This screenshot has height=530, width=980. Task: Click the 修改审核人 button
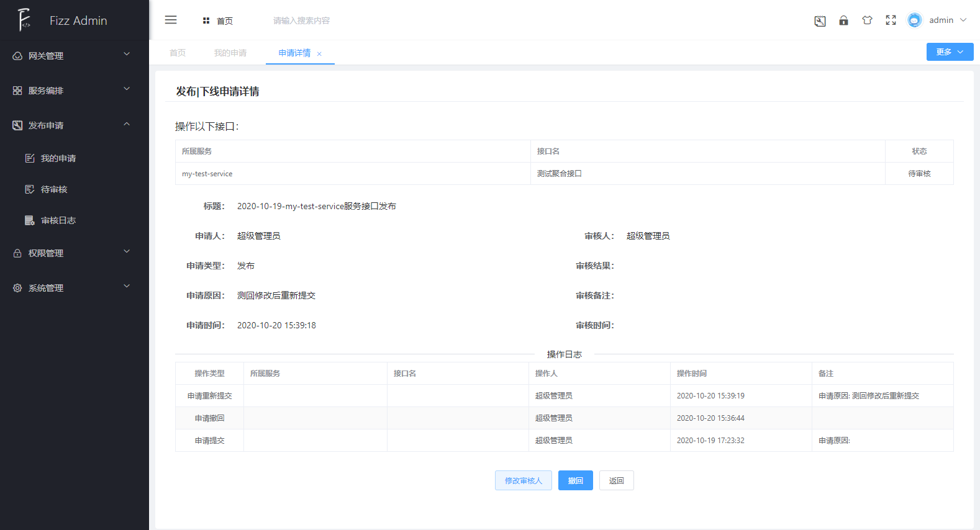(524, 480)
